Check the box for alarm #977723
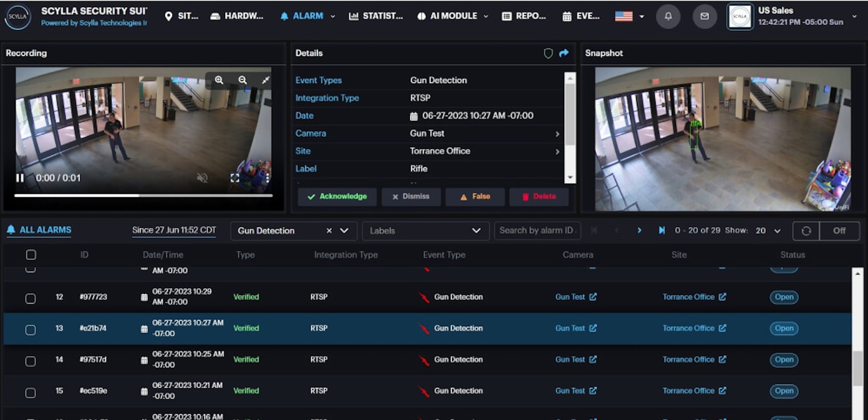 (30, 299)
